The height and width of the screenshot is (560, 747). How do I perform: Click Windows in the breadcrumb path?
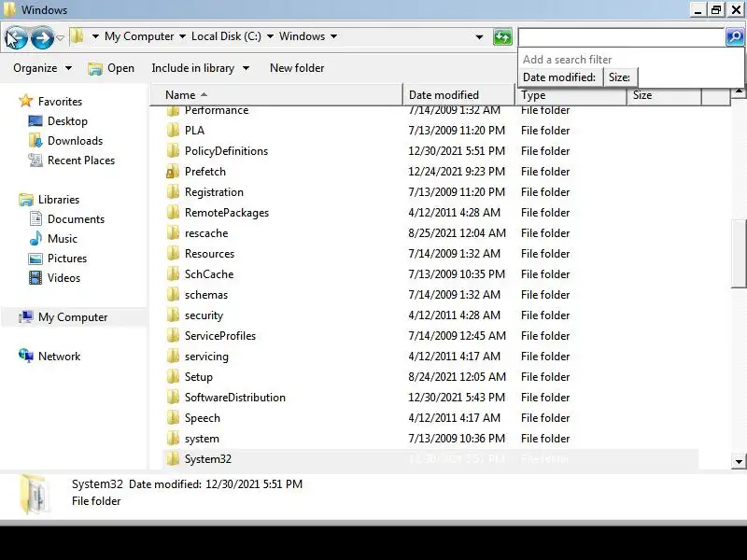point(302,36)
